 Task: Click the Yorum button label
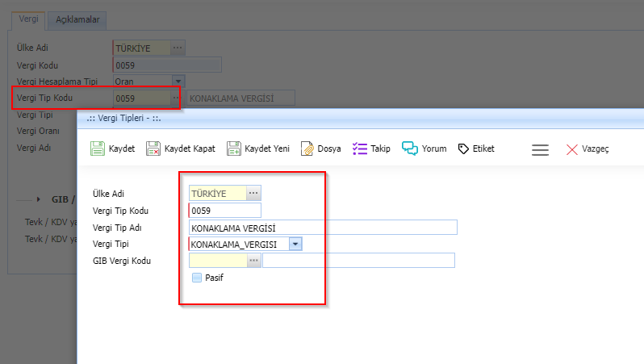[434, 149]
